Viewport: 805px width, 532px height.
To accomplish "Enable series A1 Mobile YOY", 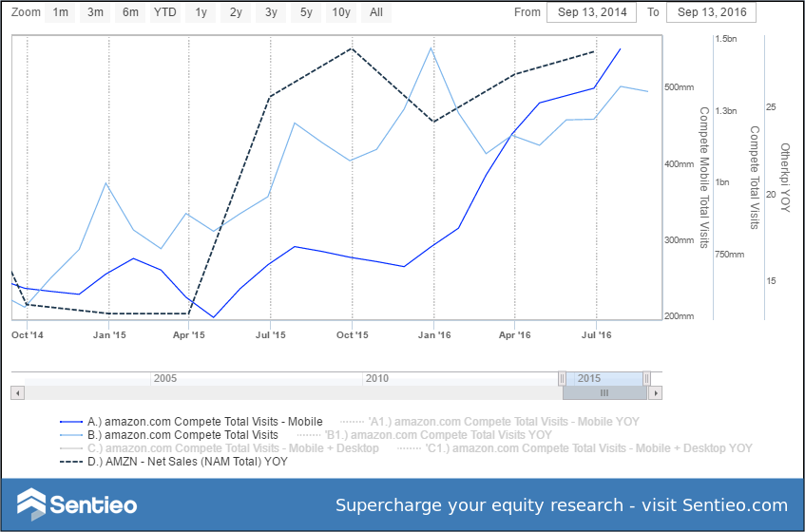I will (x=489, y=422).
